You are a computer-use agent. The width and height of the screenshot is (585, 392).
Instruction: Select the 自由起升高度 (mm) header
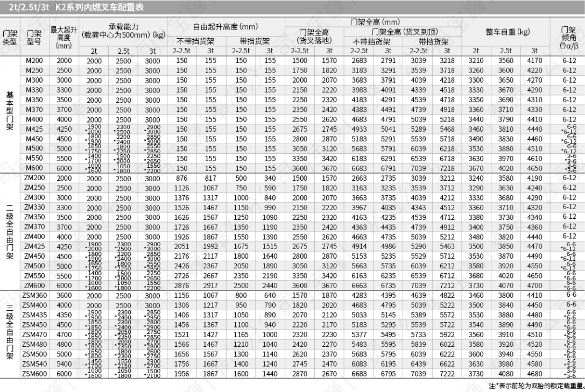pos(225,26)
